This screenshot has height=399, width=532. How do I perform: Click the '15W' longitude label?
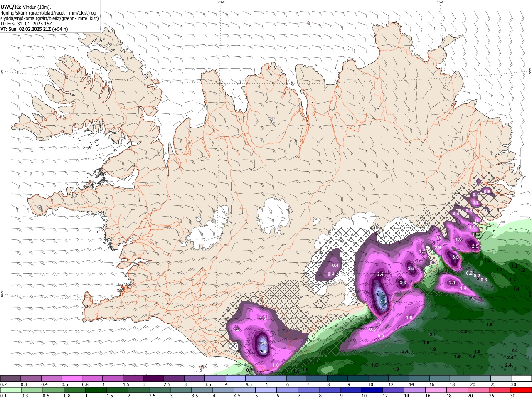pos(440,2)
